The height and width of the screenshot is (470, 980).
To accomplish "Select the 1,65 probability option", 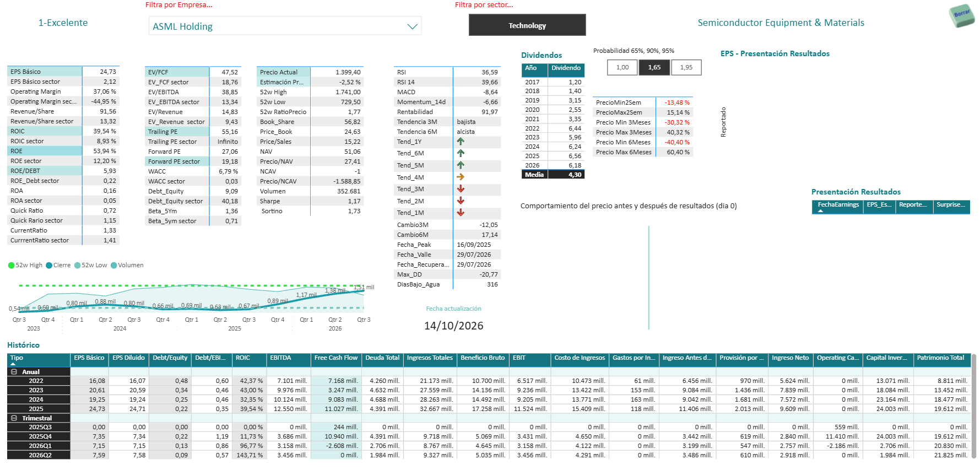I will [x=654, y=67].
